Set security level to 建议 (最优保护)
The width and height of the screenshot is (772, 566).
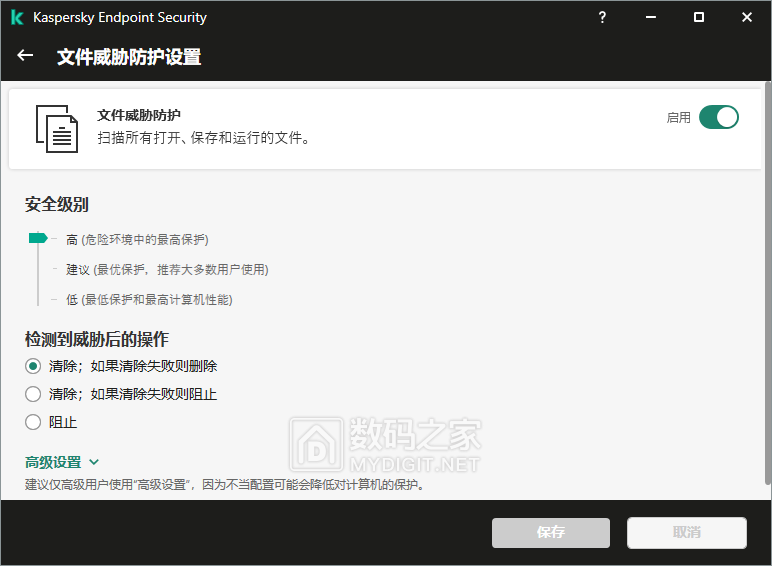pos(167,270)
